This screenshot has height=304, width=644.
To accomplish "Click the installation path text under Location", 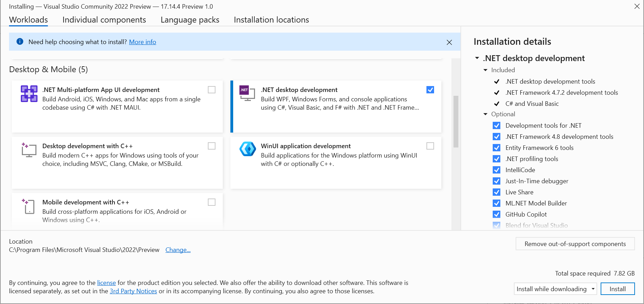I will click(x=84, y=250).
